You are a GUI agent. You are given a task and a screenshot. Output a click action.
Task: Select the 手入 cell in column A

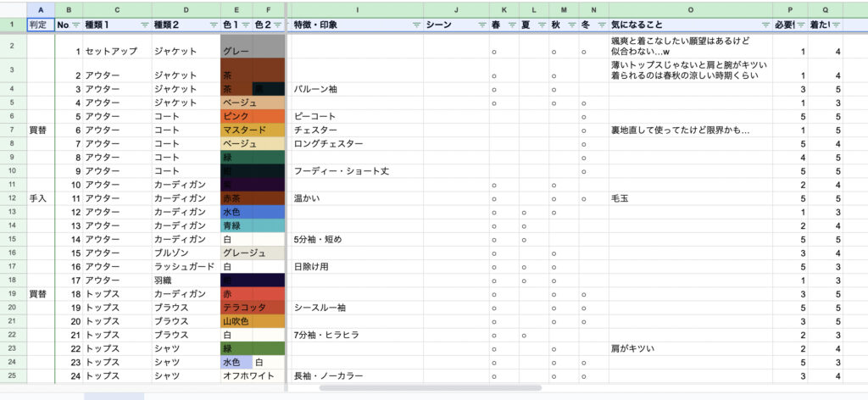[39, 197]
